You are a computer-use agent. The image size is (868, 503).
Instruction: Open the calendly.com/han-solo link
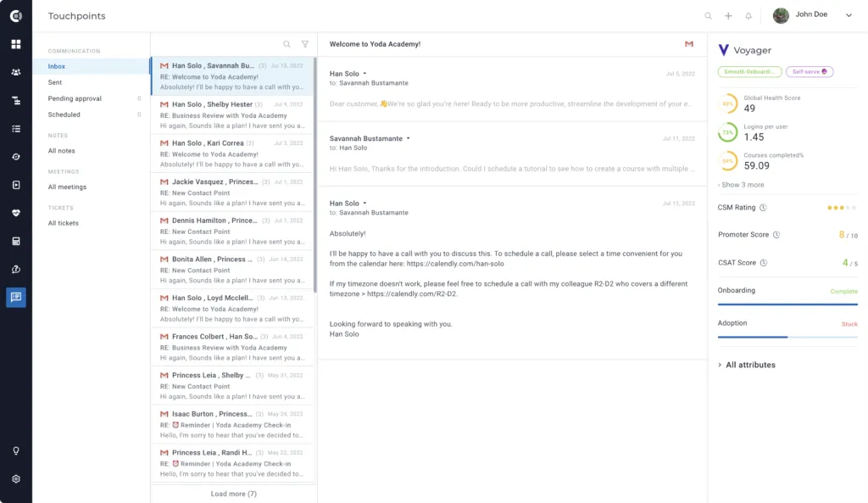tap(455, 264)
